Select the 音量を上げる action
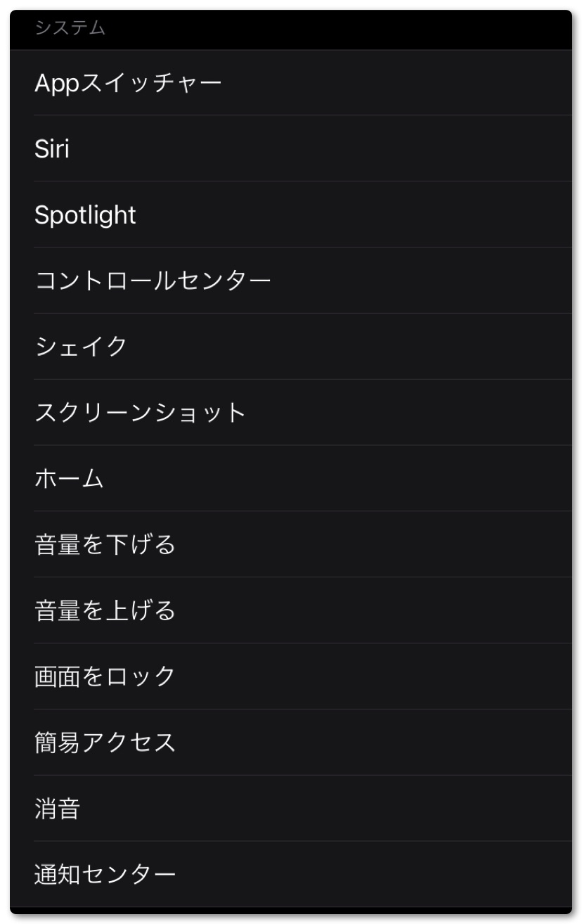The image size is (582, 924). 105,611
